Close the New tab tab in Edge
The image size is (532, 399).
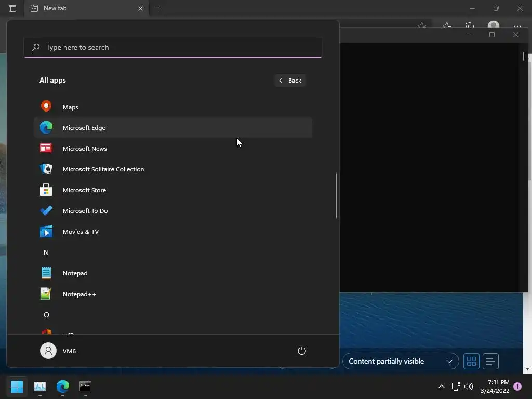(140, 8)
